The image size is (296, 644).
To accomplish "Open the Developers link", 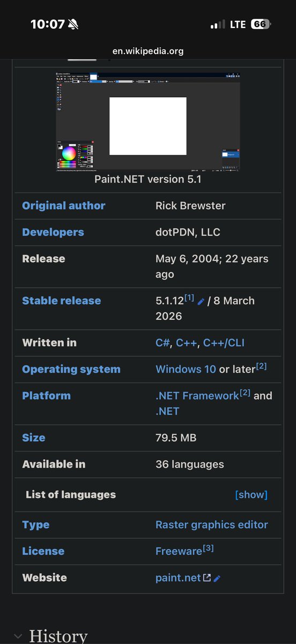I will (x=53, y=232).
